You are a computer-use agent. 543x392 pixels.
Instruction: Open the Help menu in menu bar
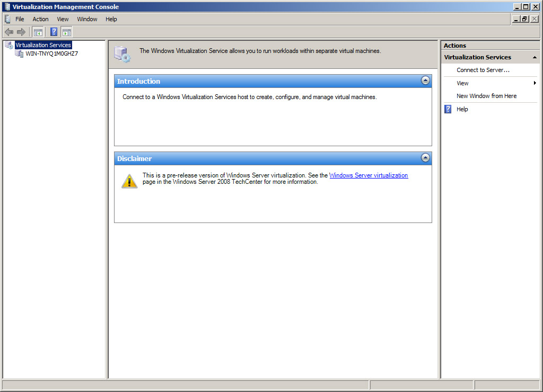click(111, 19)
